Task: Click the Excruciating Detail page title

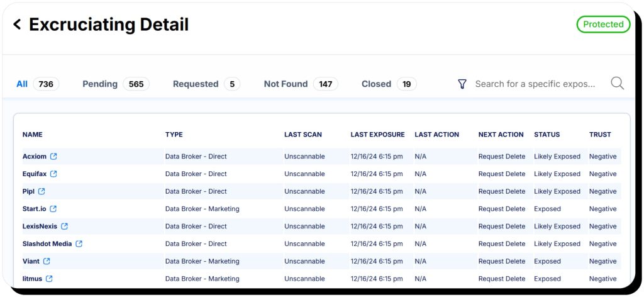Action: click(x=109, y=25)
